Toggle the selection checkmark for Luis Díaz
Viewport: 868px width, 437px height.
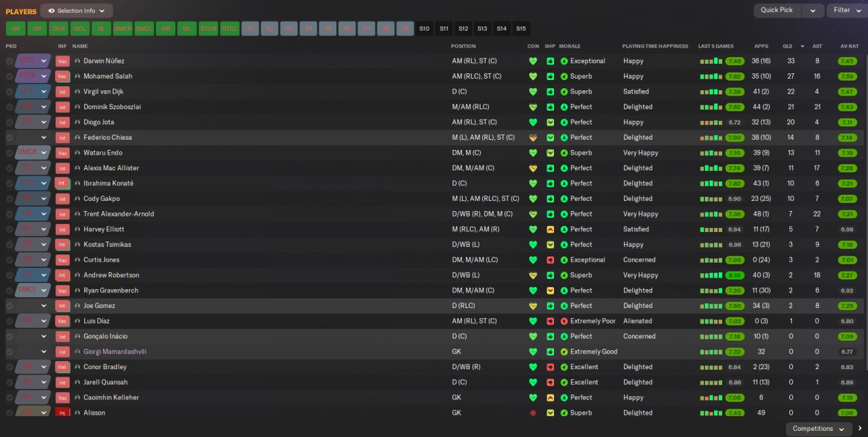[x=9, y=321]
